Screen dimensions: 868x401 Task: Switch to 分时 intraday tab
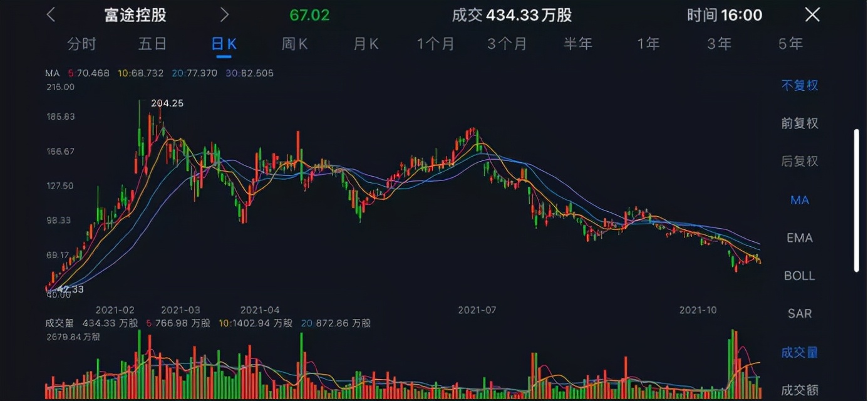pos(82,44)
